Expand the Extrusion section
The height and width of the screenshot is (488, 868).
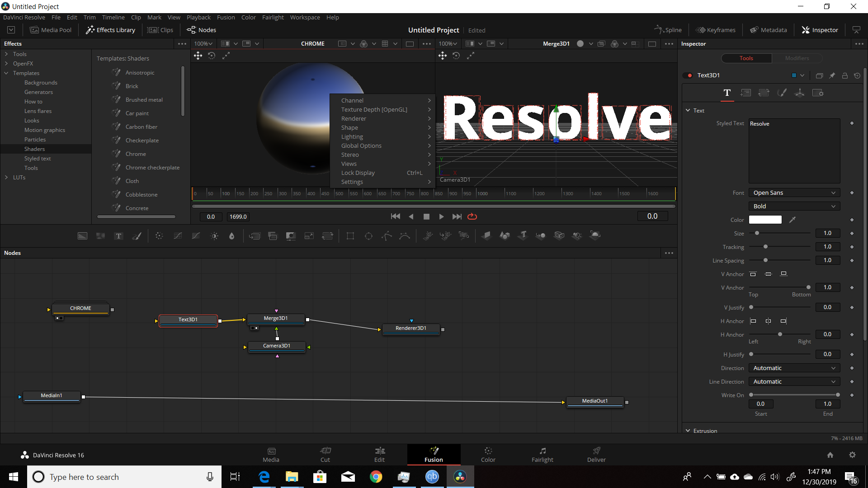click(x=688, y=431)
